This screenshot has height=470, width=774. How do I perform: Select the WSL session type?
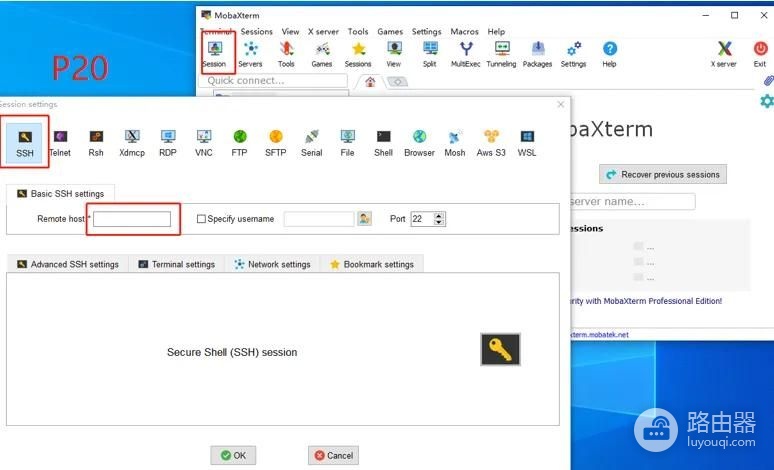527,143
